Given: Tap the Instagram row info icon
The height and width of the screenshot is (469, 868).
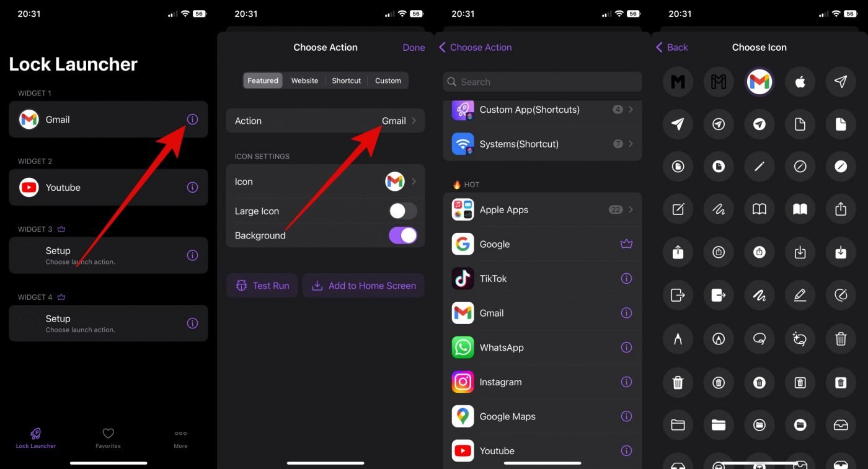Looking at the screenshot, I should [626, 382].
